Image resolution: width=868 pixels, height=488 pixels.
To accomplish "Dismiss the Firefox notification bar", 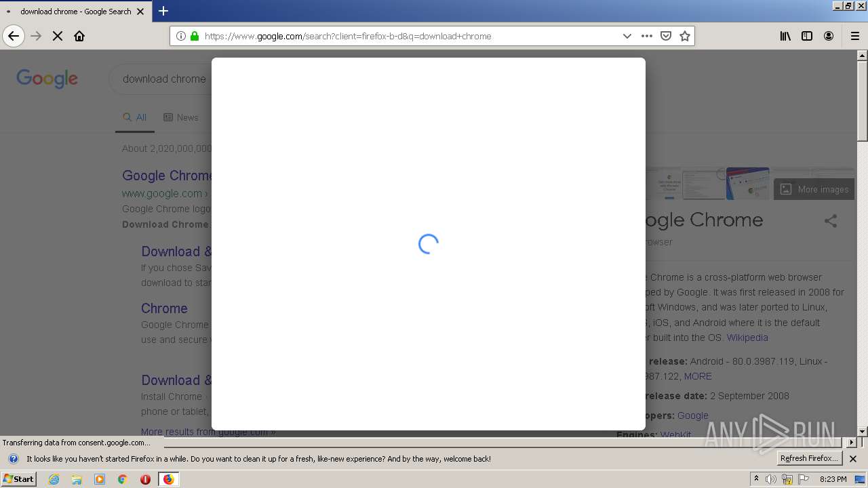I will [853, 459].
